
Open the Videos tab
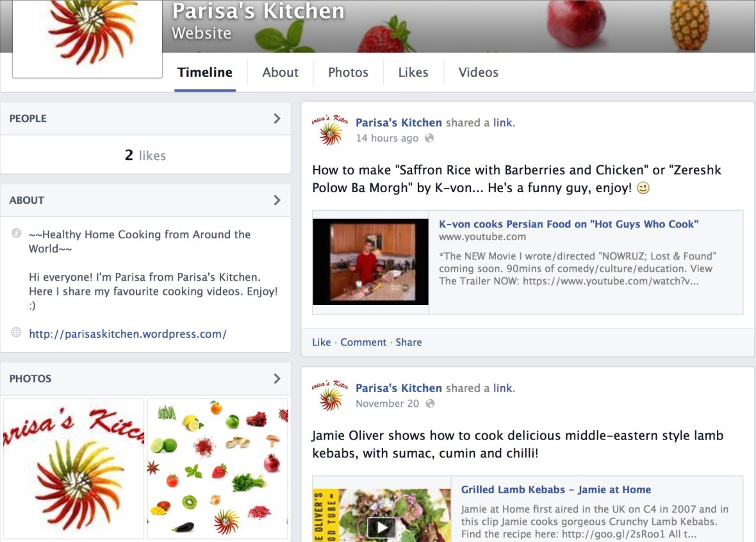479,72
